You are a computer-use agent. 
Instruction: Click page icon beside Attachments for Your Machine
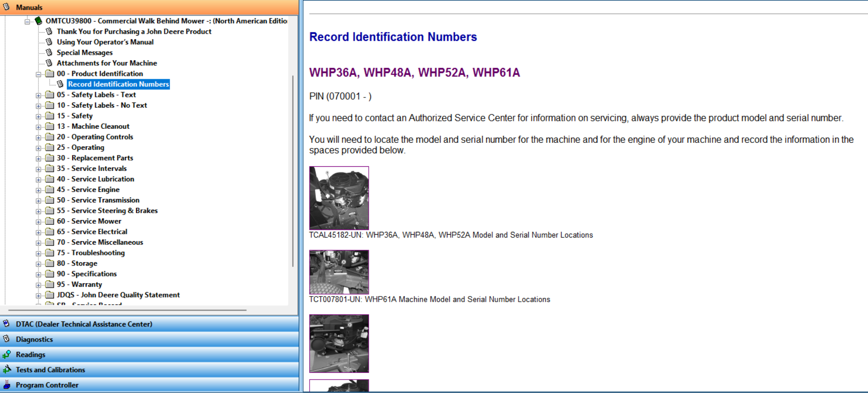coord(49,63)
